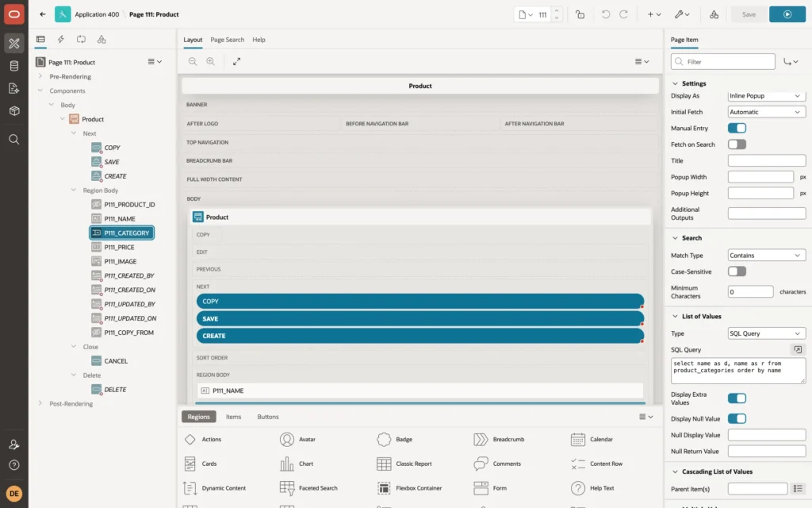Image resolution: width=812 pixels, height=508 pixels.
Task: Expand the Post-Rendering tree node
Action: (40, 403)
